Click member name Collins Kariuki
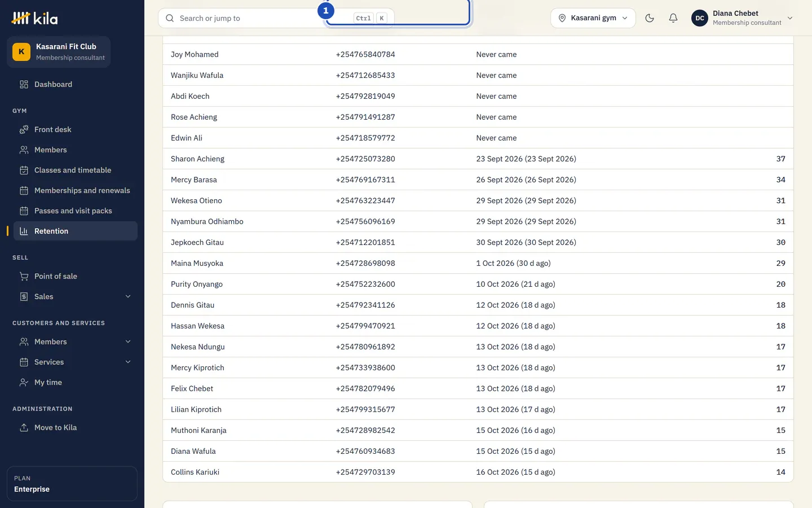 point(195,472)
